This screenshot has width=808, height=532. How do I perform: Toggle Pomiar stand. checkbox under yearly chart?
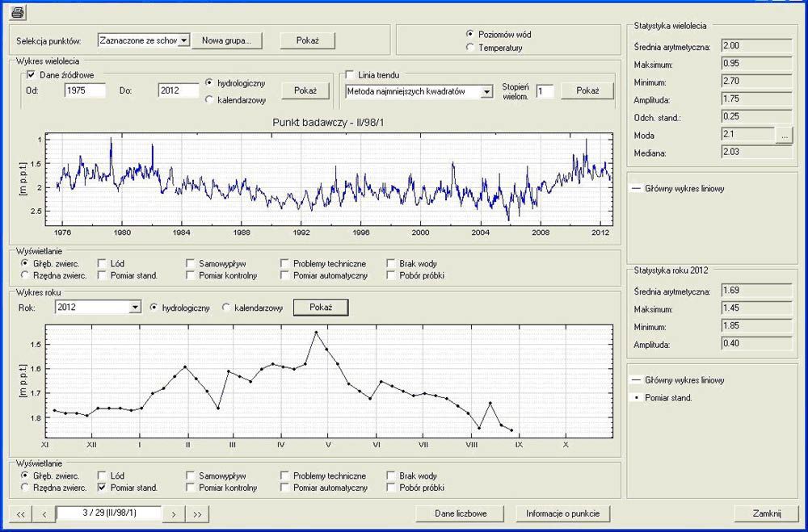[x=102, y=488]
